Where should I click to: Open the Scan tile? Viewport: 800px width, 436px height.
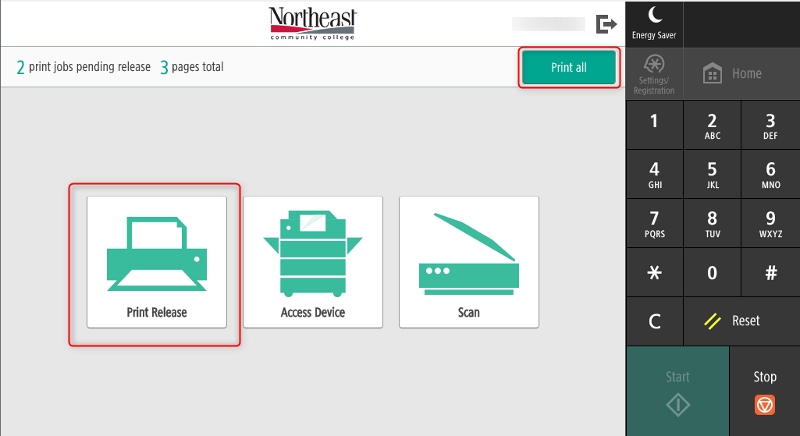coord(468,262)
